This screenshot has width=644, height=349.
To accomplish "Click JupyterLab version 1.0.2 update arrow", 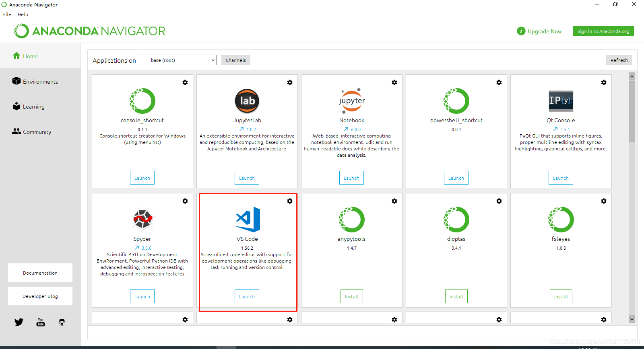I will click(242, 129).
